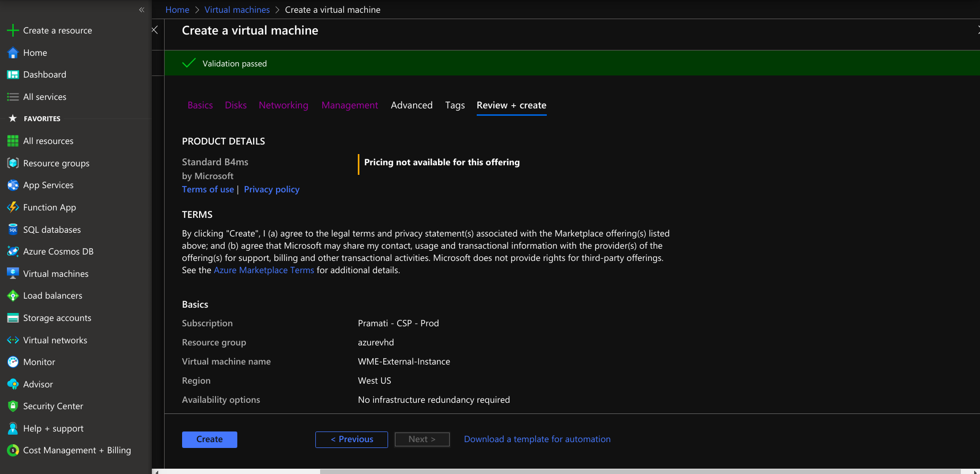Click the Cost Management + Billing icon

13,450
